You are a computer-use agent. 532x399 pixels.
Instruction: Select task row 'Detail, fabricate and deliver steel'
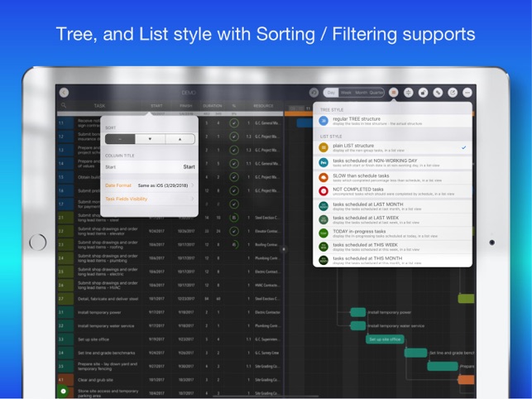tap(169, 299)
